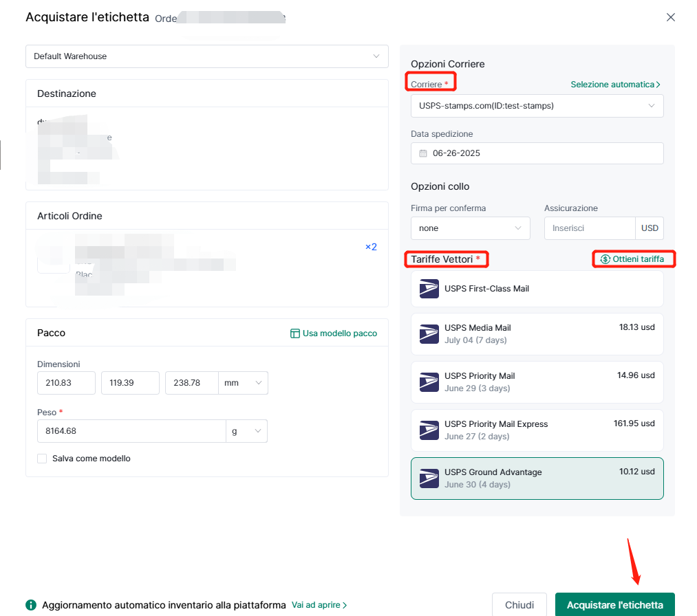Click the first dimension field 210.83

click(66, 383)
